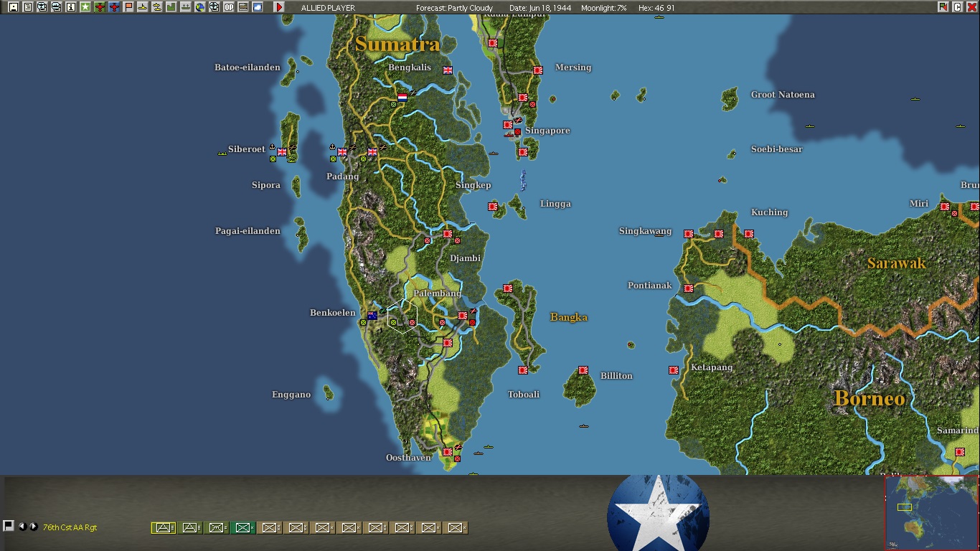
Task: Go to previous unit with left arrow
Action: pos(22,527)
